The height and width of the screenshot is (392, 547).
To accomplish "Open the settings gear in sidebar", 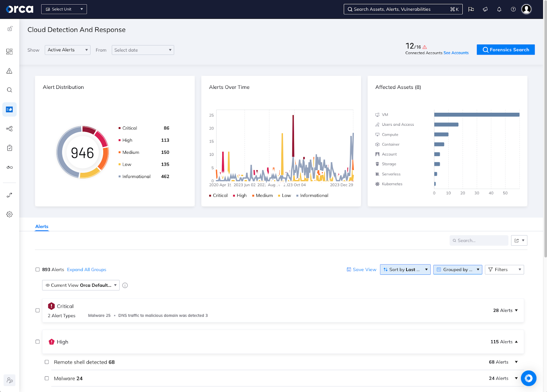I will (9, 214).
